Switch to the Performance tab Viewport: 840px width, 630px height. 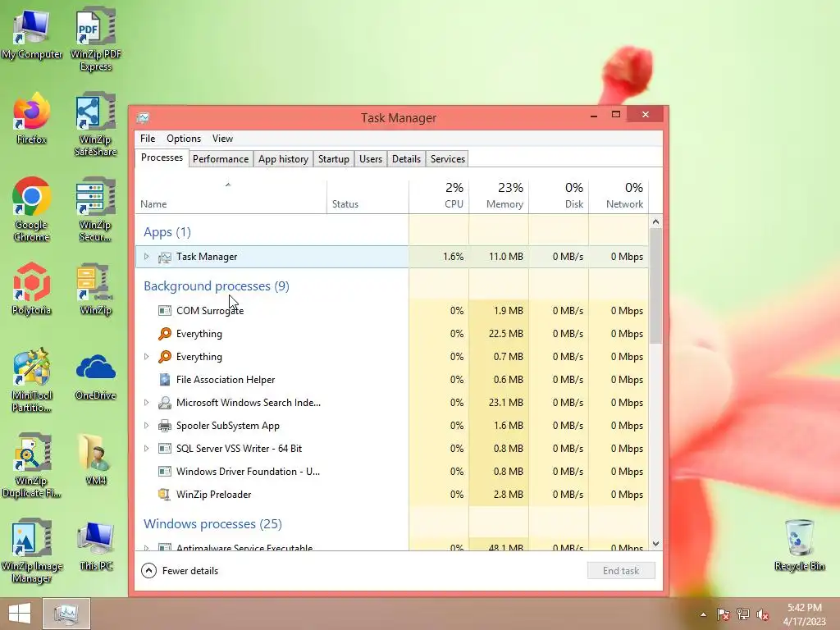[x=221, y=159]
